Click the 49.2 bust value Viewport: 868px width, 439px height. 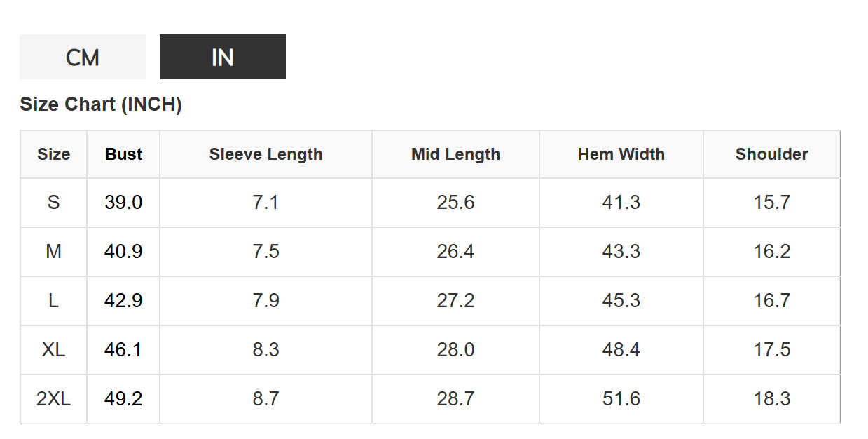(123, 399)
